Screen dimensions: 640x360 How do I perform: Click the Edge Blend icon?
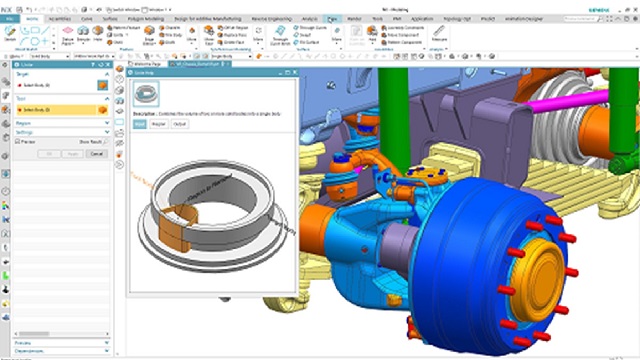pos(149,34)
